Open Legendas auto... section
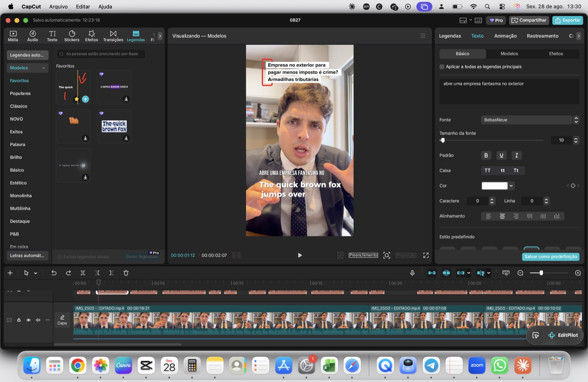 [28, 55]
